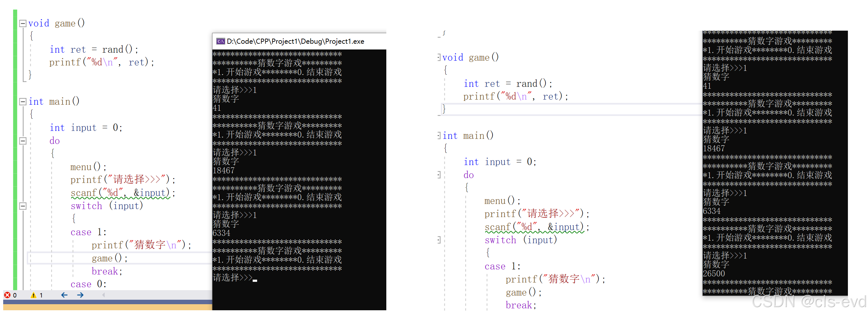Click the 'do' keyword in right editor
The width and height of the screenshot is (868, 316).
469,175
